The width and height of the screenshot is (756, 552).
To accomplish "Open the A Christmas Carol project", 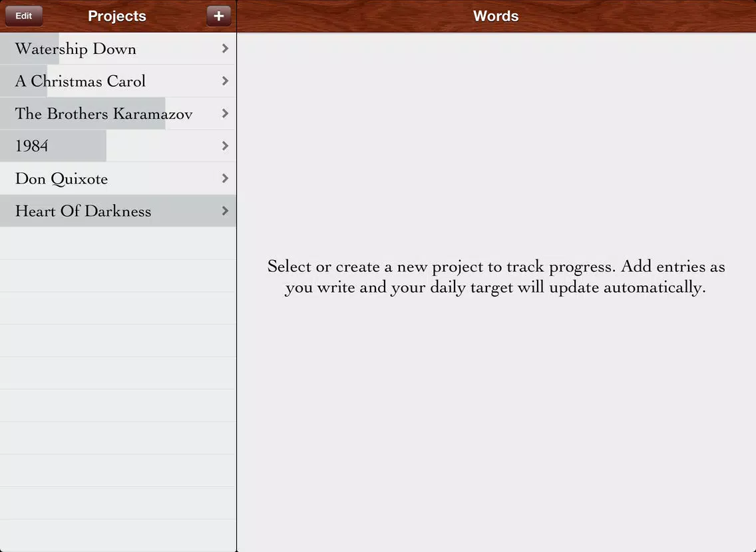I will [x=118, y=81].
